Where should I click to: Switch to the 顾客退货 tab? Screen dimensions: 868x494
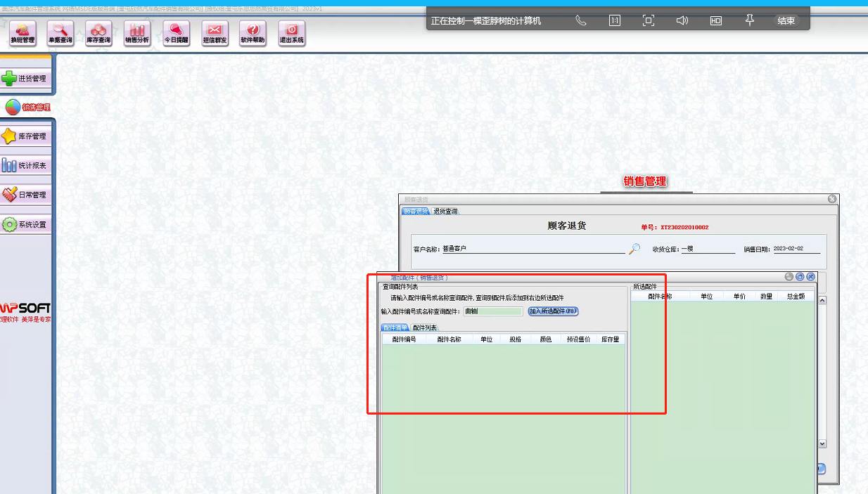coord(416,211)
